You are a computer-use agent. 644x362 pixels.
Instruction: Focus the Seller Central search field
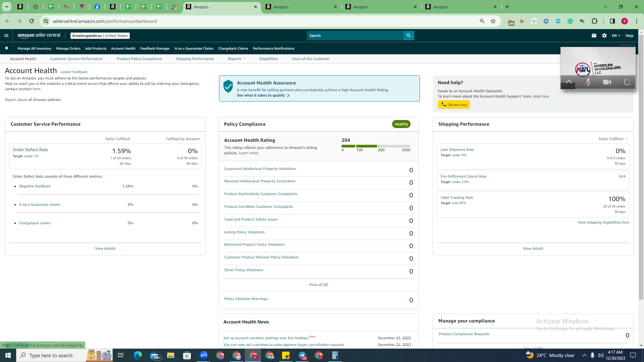pos(355,36)
